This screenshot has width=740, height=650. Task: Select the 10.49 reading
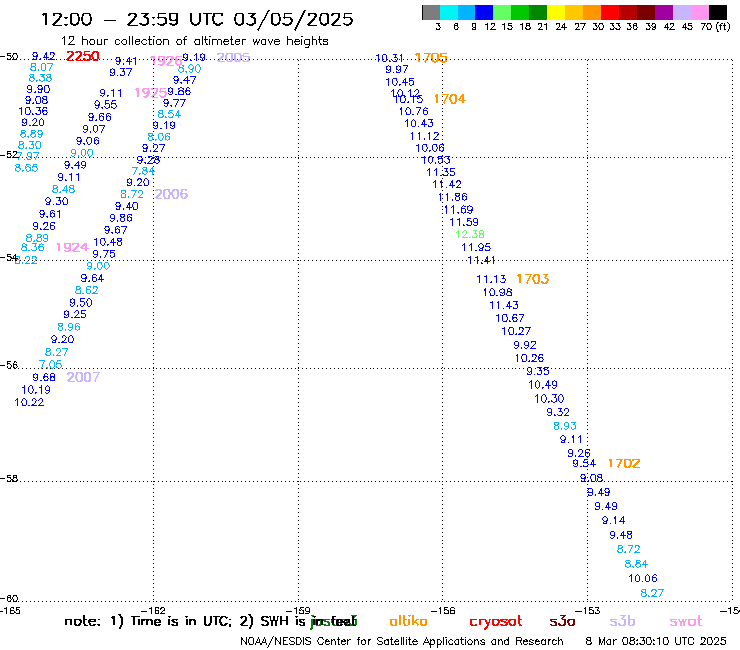pos(543,385)
